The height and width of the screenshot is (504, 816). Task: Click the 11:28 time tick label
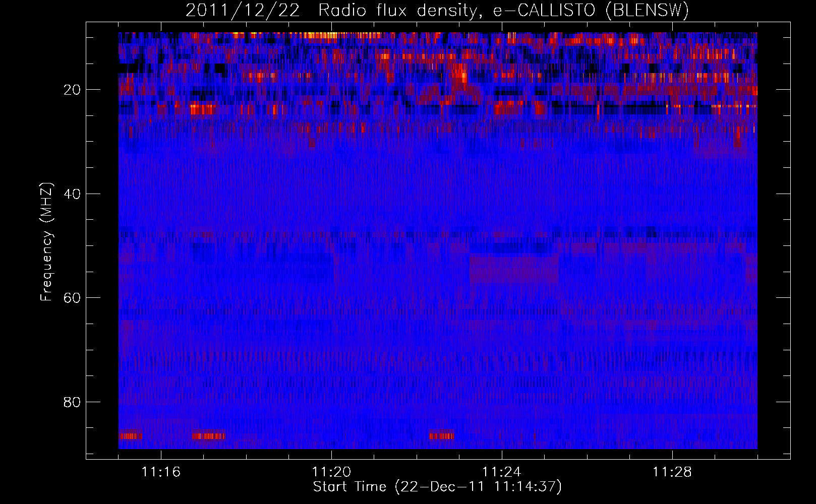point(672,472)
